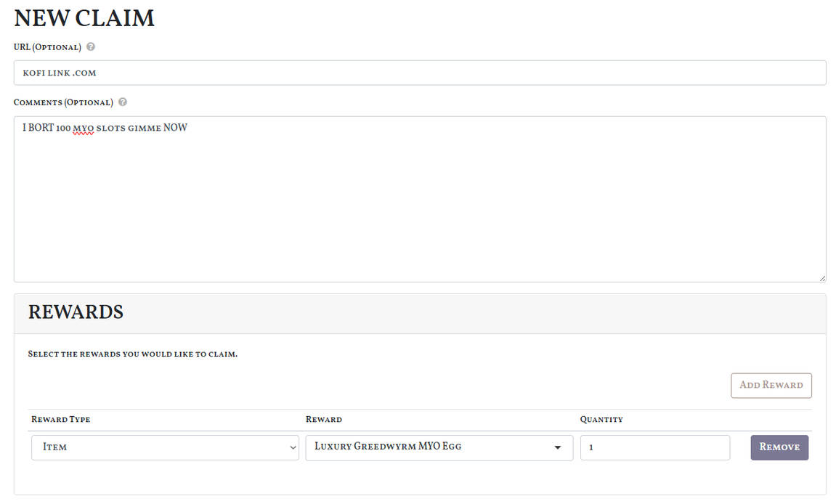Click the resize grip of the comments box
The width and height of the screenshot is (836, 504).
pyautogui.click(x=822, y=277)
